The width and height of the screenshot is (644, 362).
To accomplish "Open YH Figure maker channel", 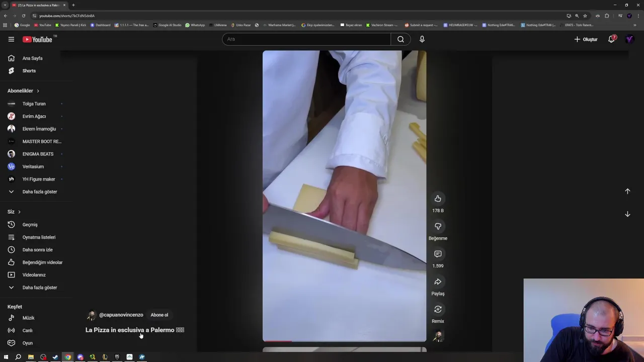I will (x=38, y=179).
